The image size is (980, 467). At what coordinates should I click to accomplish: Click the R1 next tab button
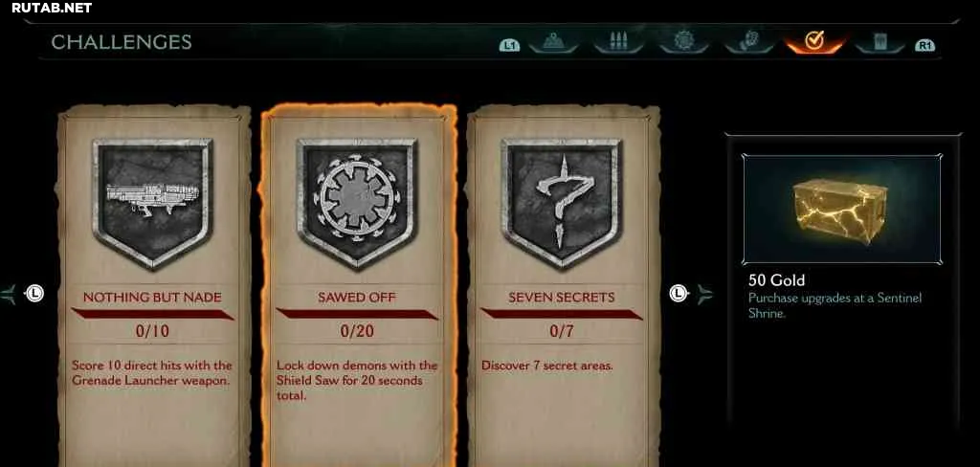click(x=924, y=46)
